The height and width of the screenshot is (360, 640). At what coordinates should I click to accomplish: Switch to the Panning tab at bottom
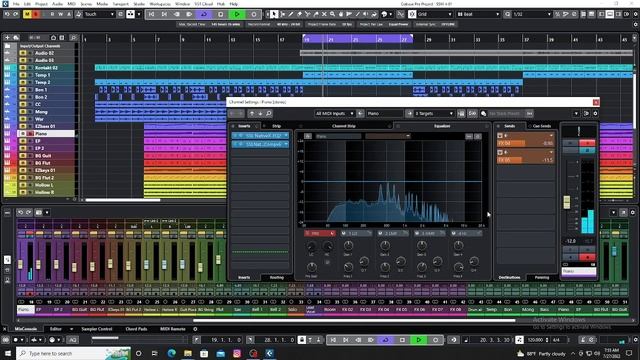pos(542,278)
